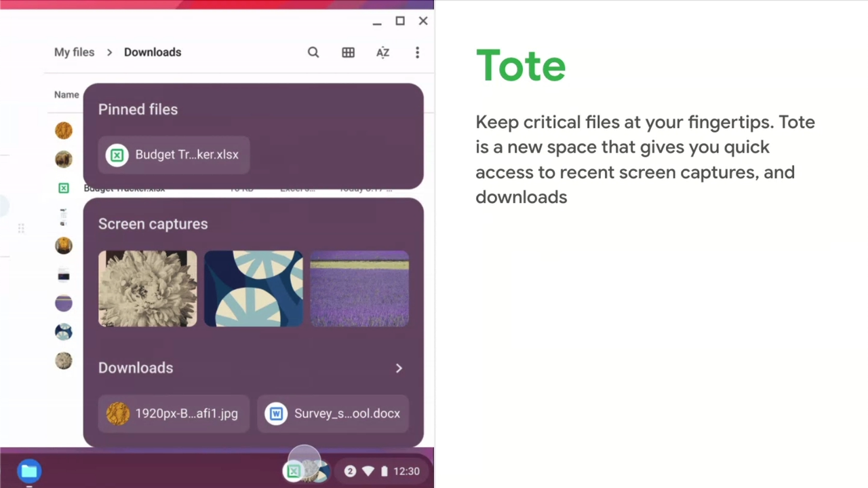Image resolution: width=868 pixels, height=488 pixels.
Task: Toggle the Tote tray in the shelf
Action: tap(305, 470)
